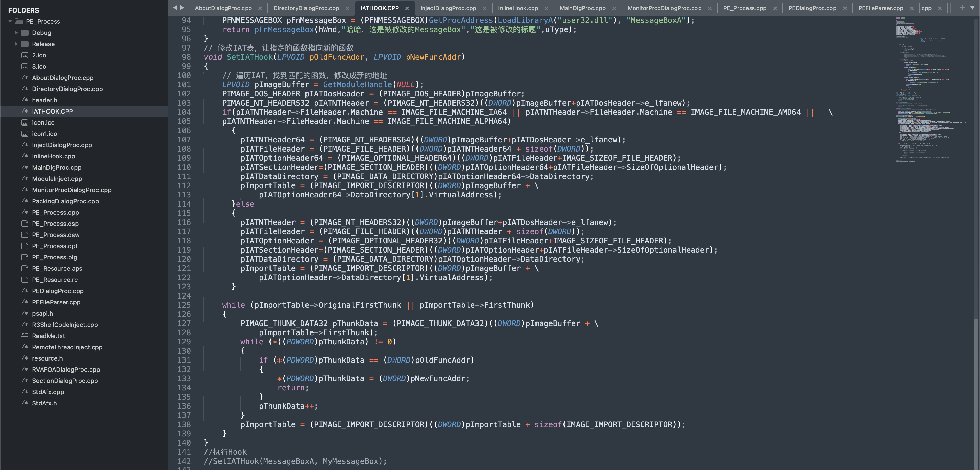Close the PEFileParser.cpp tab
This screenshot has height=470, width=980.
[912, 8]
